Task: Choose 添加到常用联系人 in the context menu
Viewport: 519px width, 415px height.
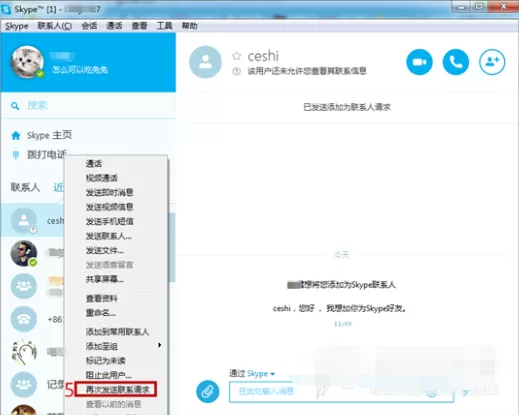Action: coord(116,332)
